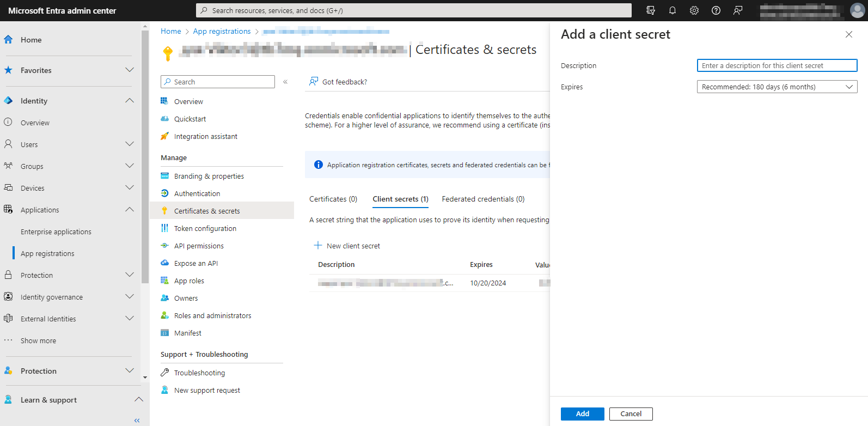
Task: Click the API permissions icon
Action: click(x=164, y=246)
